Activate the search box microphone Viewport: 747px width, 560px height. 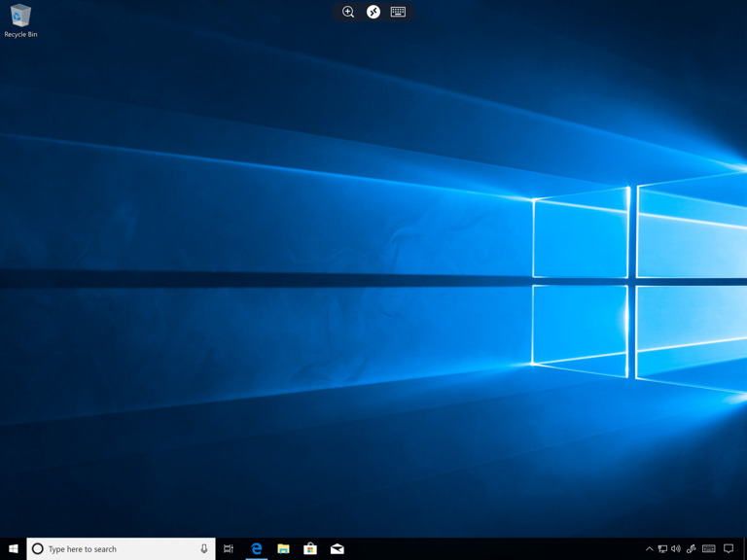pyautogui.click(x=204, y=548)
